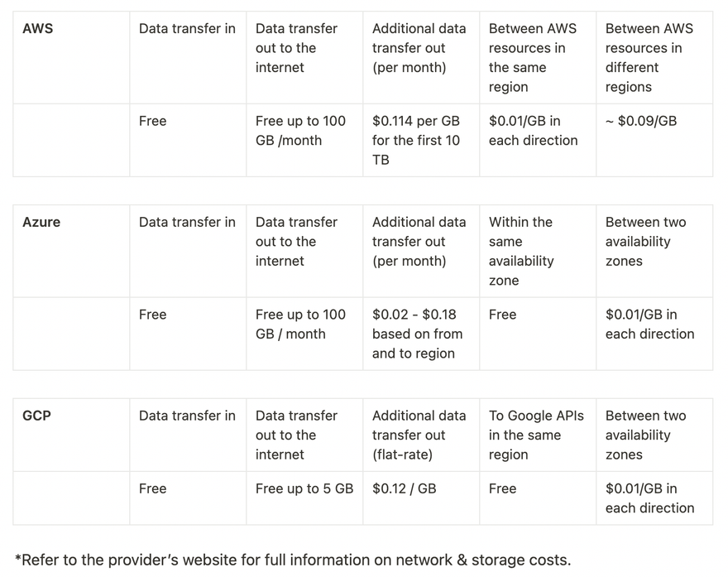Click GCP '$0.01/GB in each direction' cell
This screenshot has height=577, width=728.
654,498
